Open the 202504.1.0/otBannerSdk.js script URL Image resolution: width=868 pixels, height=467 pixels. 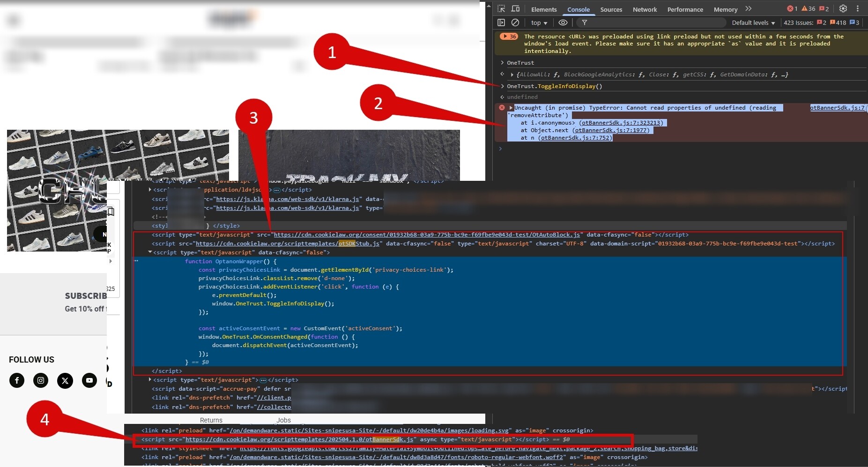299,439
